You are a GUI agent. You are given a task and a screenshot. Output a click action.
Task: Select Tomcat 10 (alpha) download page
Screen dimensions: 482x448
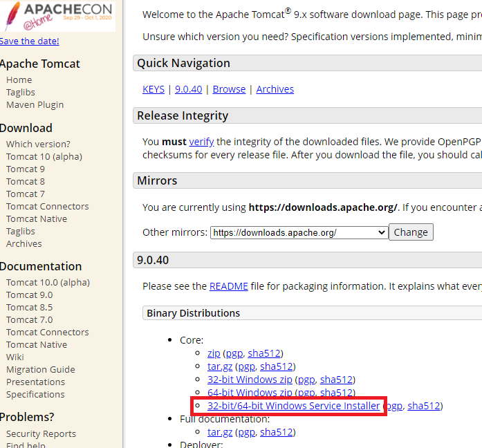click(44, 157)
